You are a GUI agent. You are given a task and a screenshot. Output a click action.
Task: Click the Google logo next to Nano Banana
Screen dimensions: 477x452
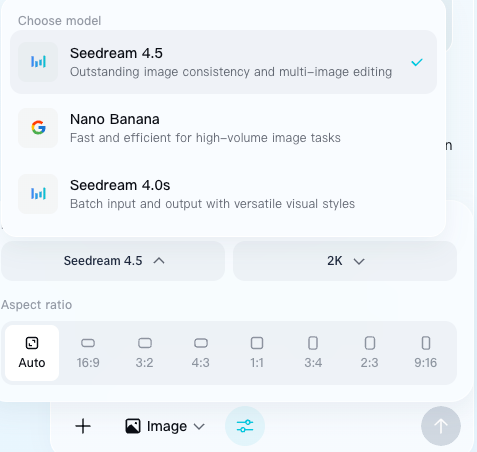pyautogui.click(x=38, y=128)
